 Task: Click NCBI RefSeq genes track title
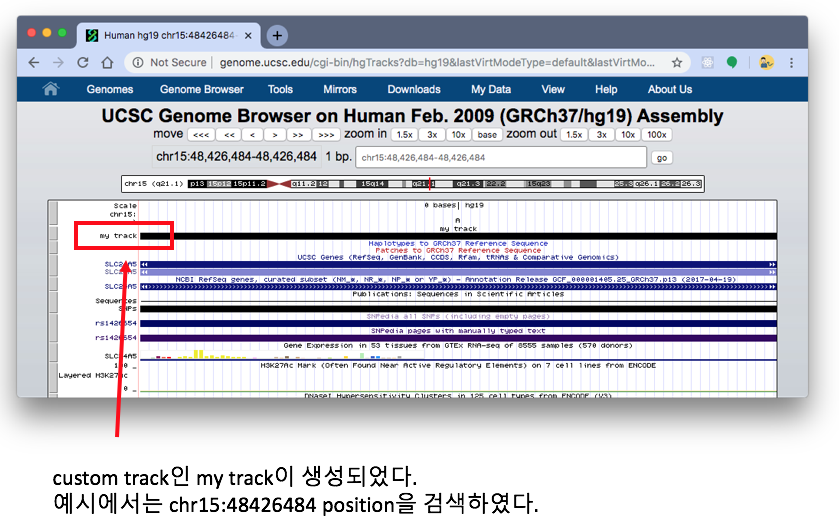456,279
